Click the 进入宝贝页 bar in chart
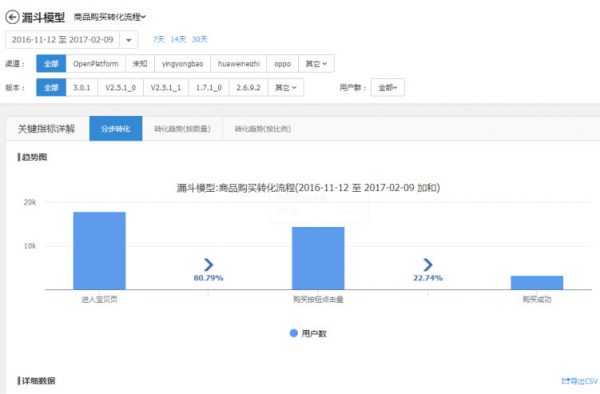 [99, 251]
